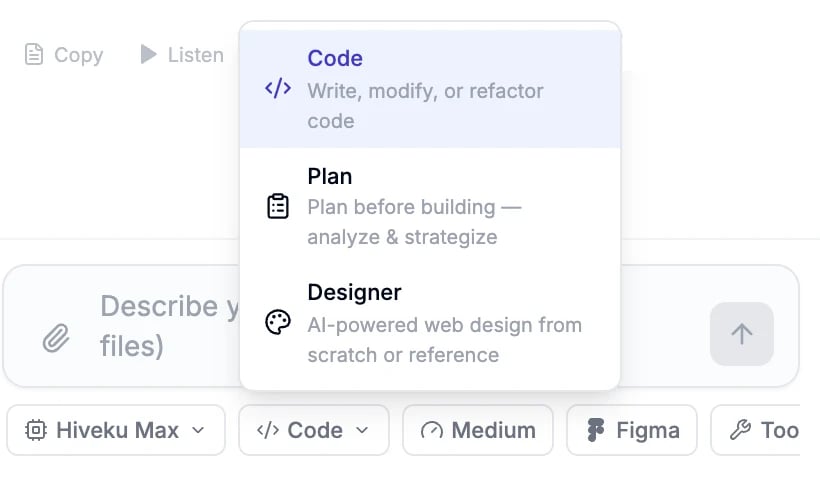Click the paperclip attach files icon
820x480 pixels.
coord(56,338)
